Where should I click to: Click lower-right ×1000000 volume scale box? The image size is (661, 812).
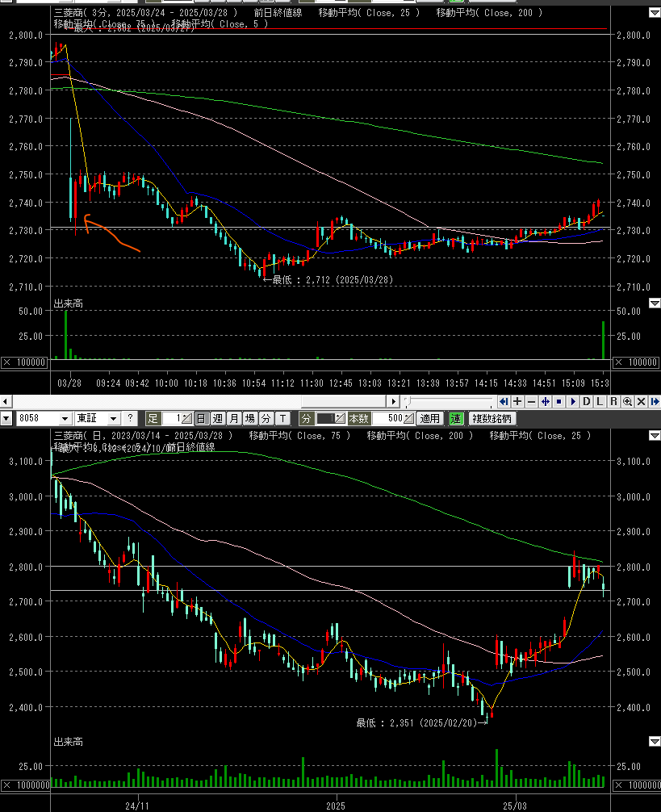click(x=637, y=785)
